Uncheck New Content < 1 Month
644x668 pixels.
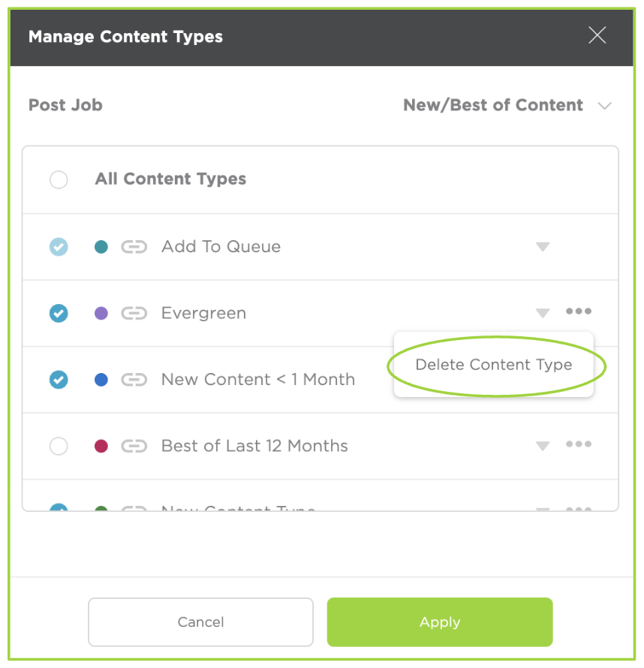(x=59, y=380)
